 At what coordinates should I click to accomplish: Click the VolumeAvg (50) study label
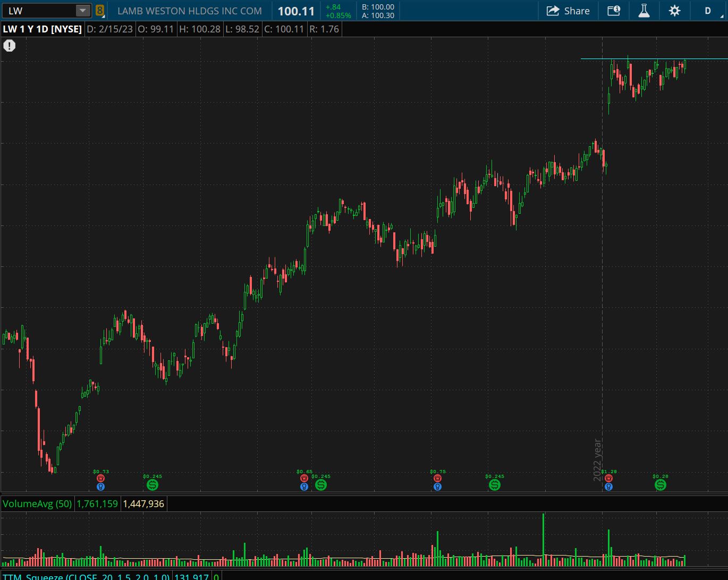click(x=37, y=503)
